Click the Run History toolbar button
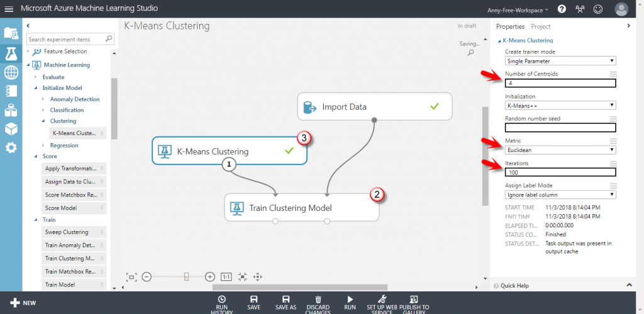This screenshot has width=644, height=314. pyautogui.click(x=222, y=305)
